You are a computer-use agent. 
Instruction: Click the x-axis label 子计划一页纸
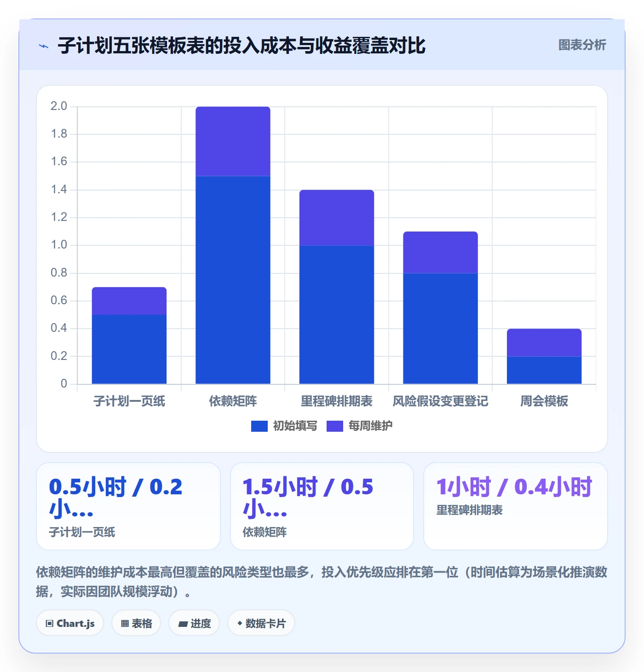coord(129,401)
